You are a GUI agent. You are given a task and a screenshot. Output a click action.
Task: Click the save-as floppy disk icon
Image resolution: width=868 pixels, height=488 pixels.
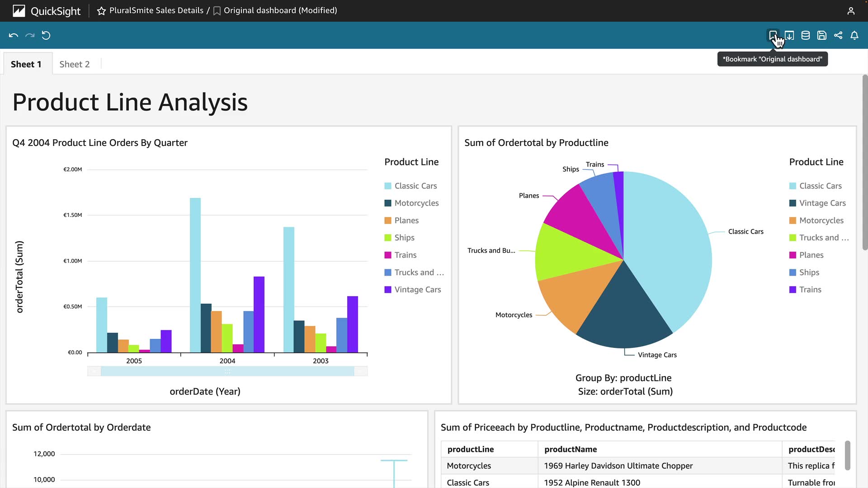click(x=822, y=35)
